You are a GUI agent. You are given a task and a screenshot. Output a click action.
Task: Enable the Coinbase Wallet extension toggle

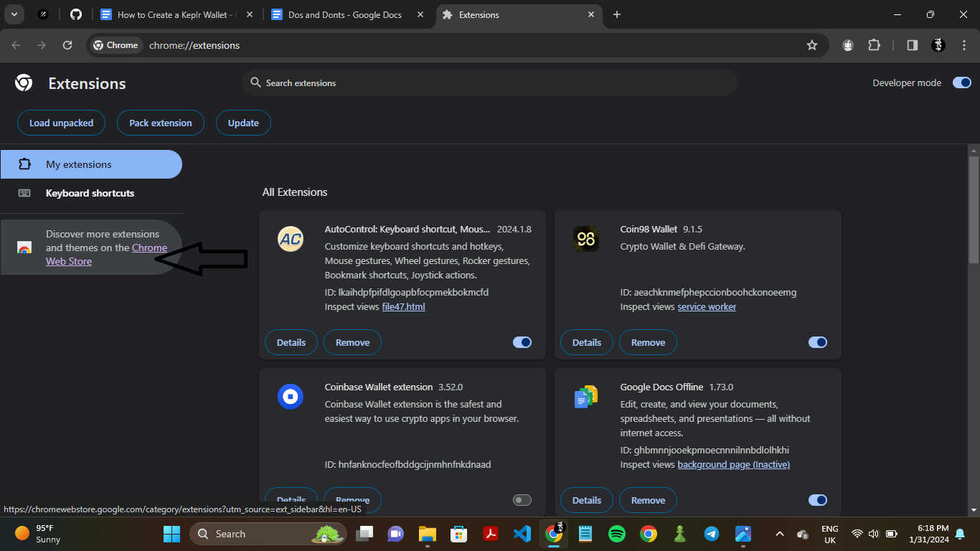[522, 500]
